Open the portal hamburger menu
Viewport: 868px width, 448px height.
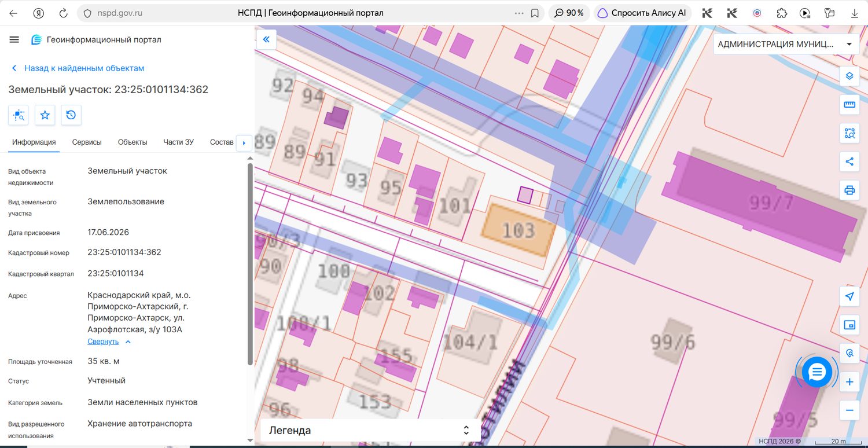(x=14, y=39)
